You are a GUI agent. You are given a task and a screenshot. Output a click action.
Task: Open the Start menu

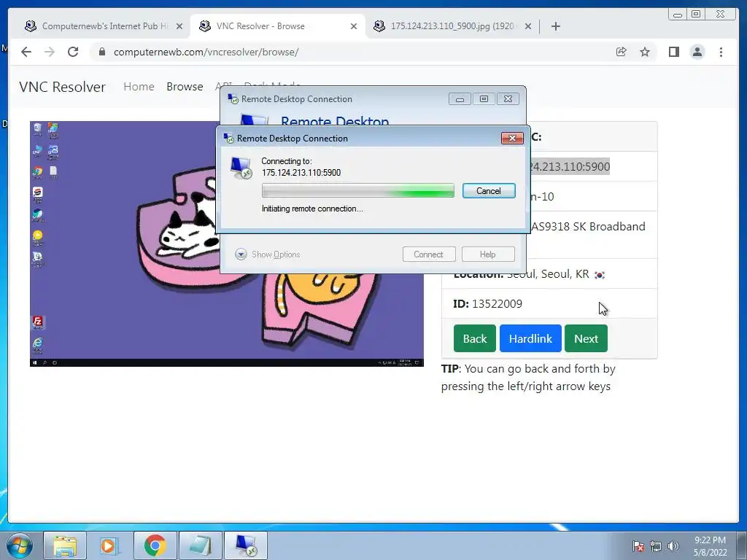[x=20, y=545]
